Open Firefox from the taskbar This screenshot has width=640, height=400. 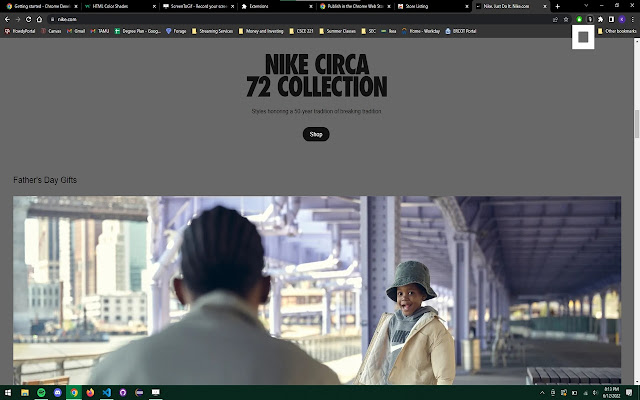coord(90,393)
